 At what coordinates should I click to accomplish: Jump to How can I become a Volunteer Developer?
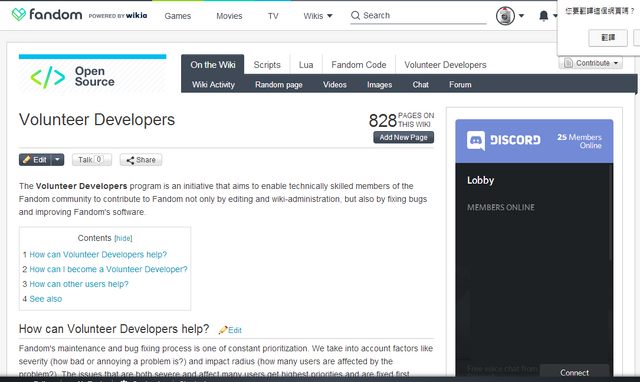(108, 269)
